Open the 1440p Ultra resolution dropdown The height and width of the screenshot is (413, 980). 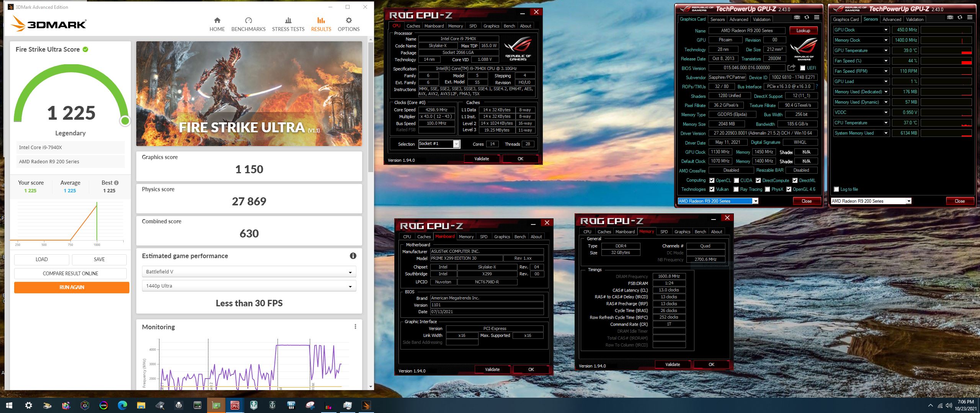coord(249,286)
